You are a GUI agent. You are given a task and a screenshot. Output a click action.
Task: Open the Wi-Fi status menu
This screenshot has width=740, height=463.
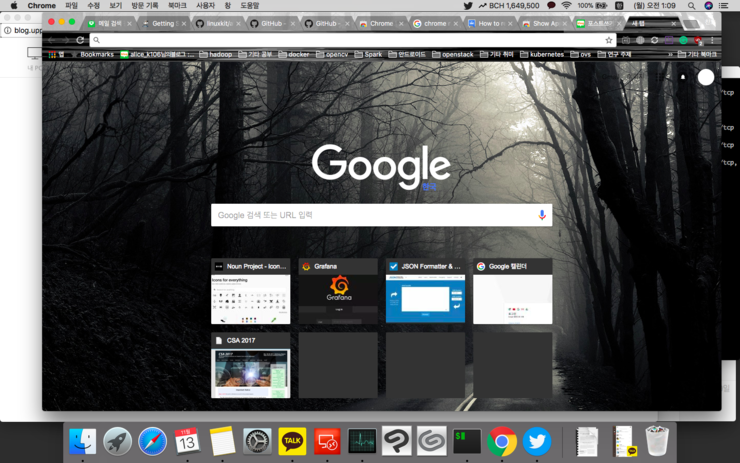(566, 6)
